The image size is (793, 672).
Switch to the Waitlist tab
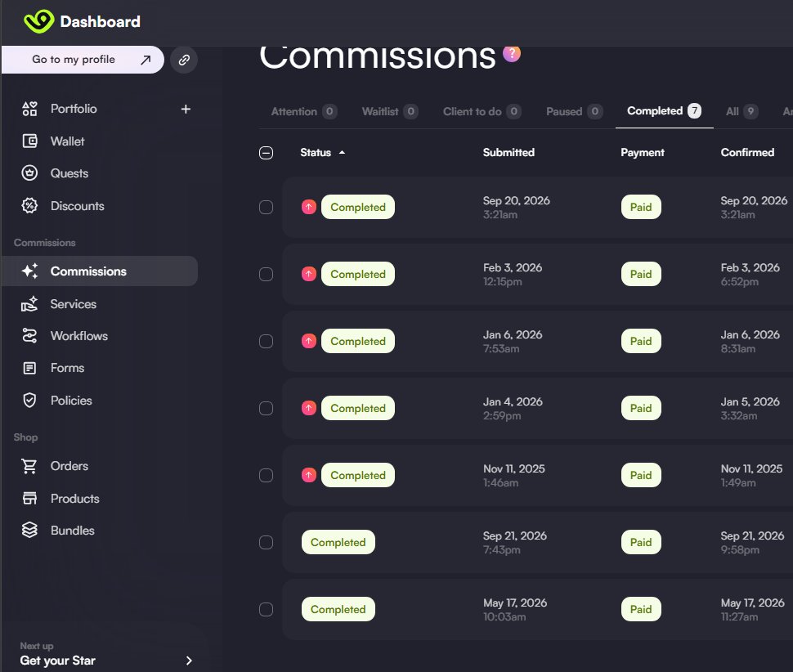pos(390,111)
